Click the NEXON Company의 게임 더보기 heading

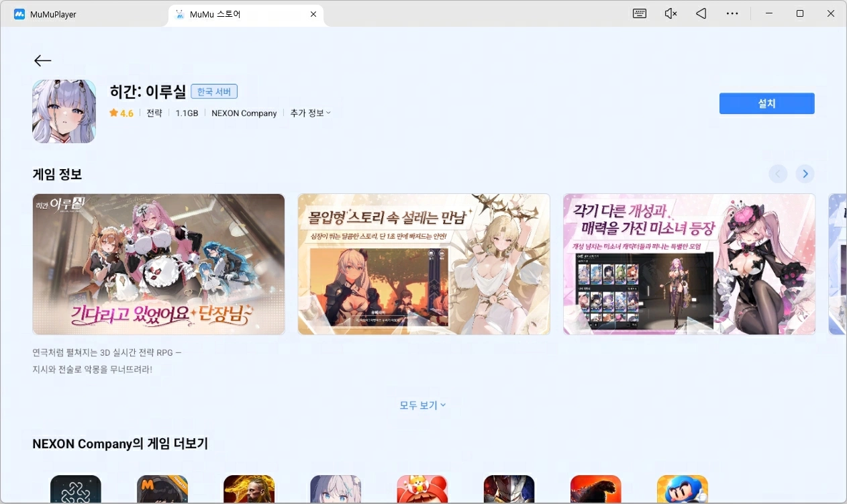(x=120, y=444)
